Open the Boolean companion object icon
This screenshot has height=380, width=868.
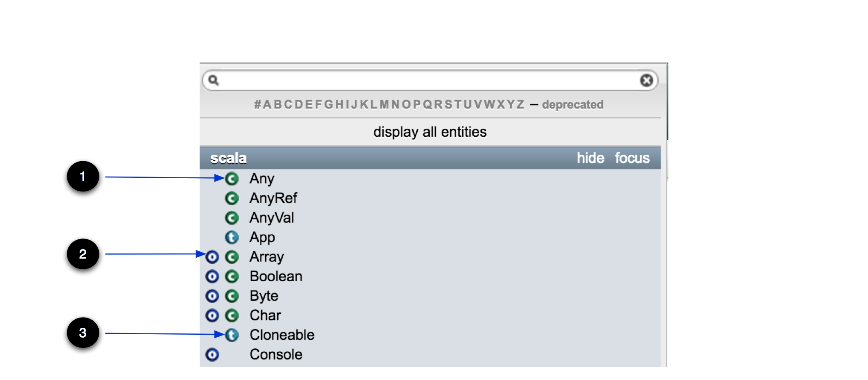[x=212, y=277]
